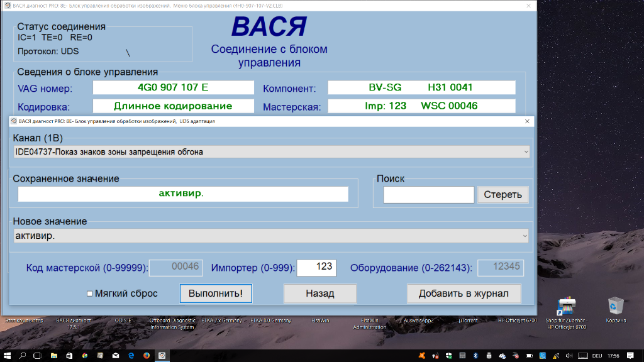Launch Firefox from the taskbar
644x362 pixels.
coord(147,355)
